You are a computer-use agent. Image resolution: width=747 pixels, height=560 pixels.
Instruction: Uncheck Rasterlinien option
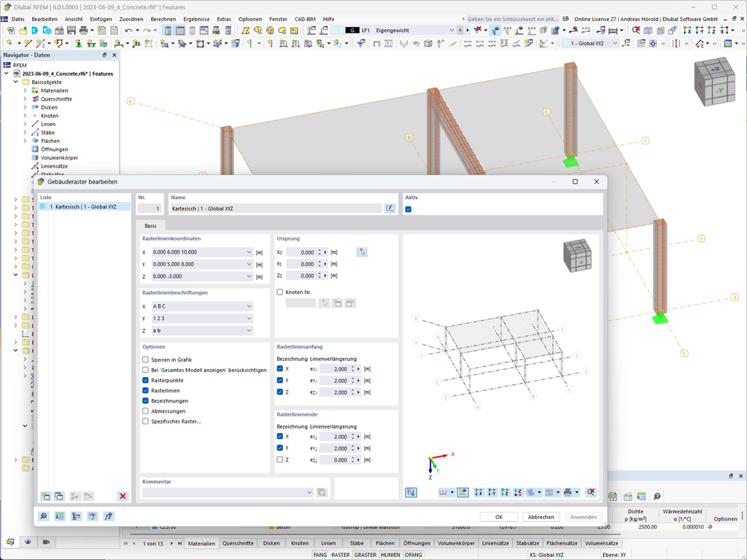[x=145, y=391]
